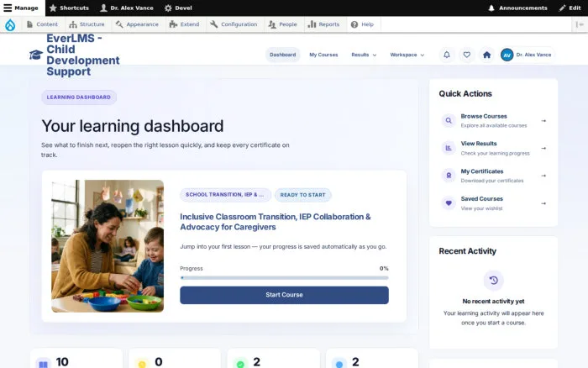Click the graduation cap site logo
Viewport: 588px width, 368px height.
pyautogui.click(x=36, y=55)
